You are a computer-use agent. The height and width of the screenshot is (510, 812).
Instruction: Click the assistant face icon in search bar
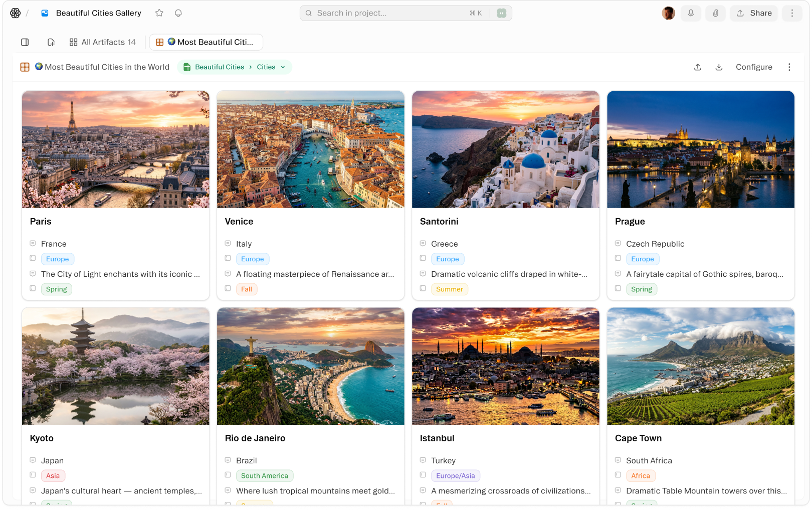(x=501, y=13)
